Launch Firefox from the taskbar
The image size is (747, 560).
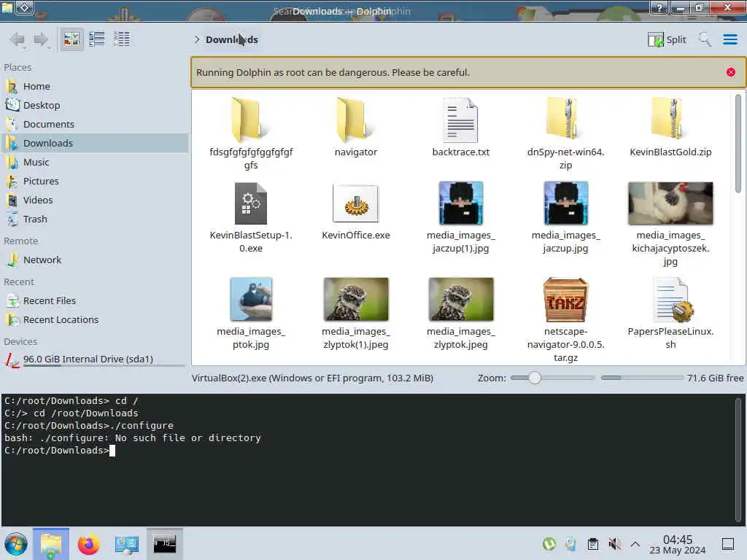(88, 544)
